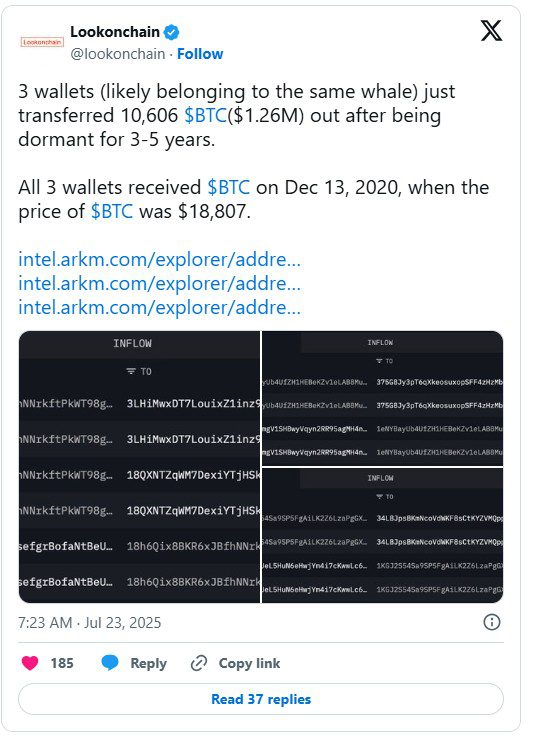This screenshot has width=533, height=737.
Task: Click the first $BTC cashtag
Action: (x=205, y=116)
